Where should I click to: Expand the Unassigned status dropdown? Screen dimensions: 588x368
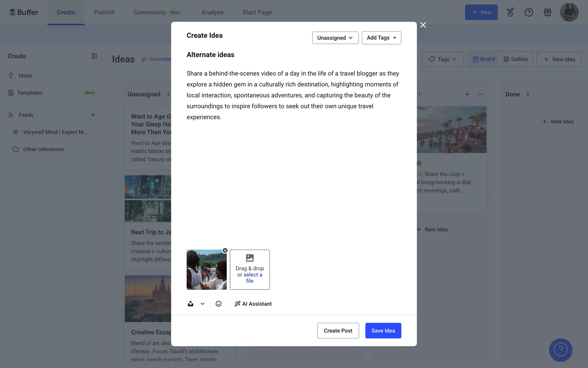click(x=335, y=38)
